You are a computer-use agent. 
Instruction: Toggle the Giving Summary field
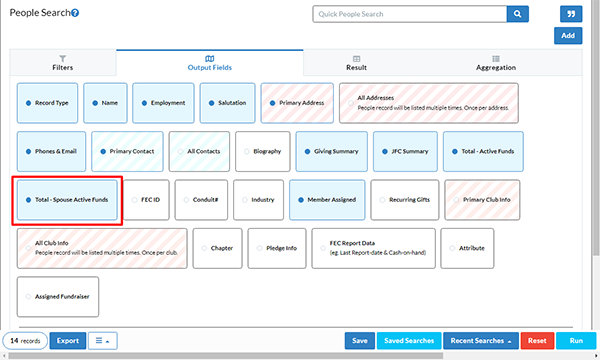click(x=331, y=151)
